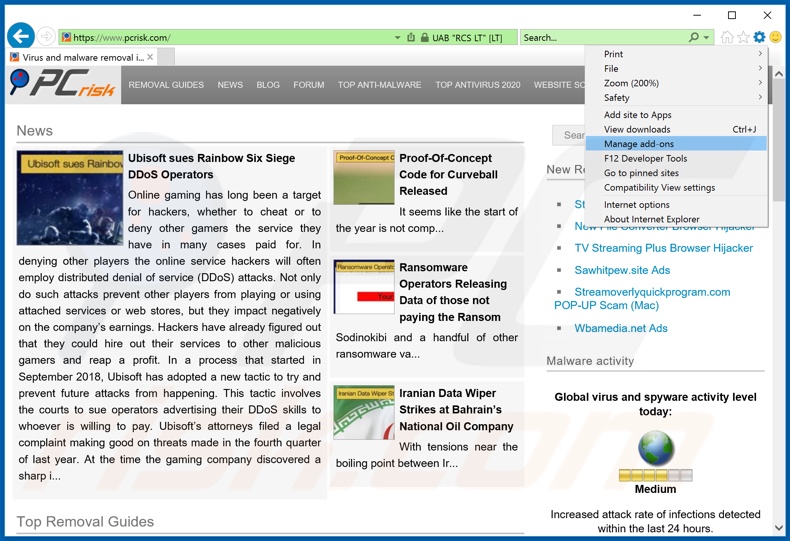Choose Add site to Apps

click(676, 115)
